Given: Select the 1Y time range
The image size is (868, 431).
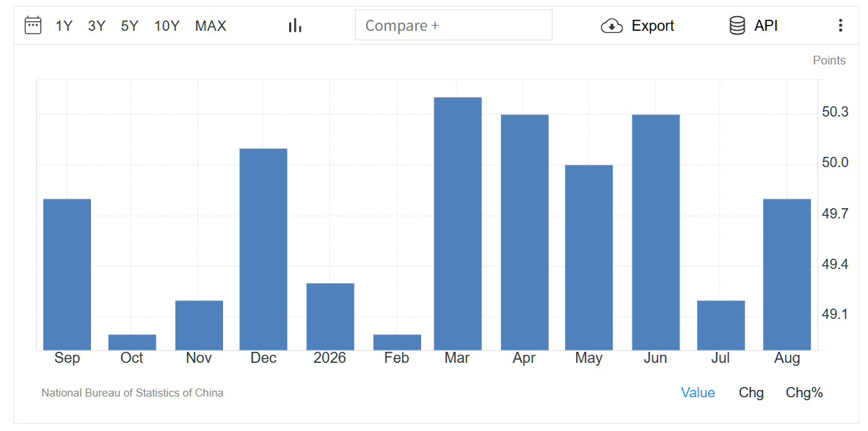Looking at the screenshot, I should (x=64, y=26).
